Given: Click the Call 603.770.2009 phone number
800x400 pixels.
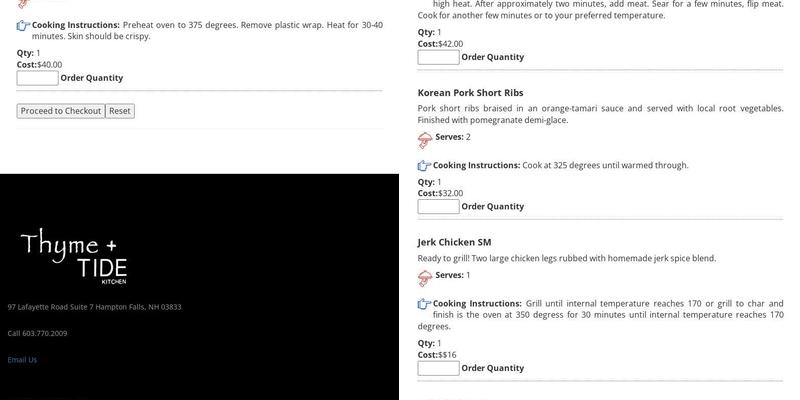Looking at the screenshot, I should (38, 333).
